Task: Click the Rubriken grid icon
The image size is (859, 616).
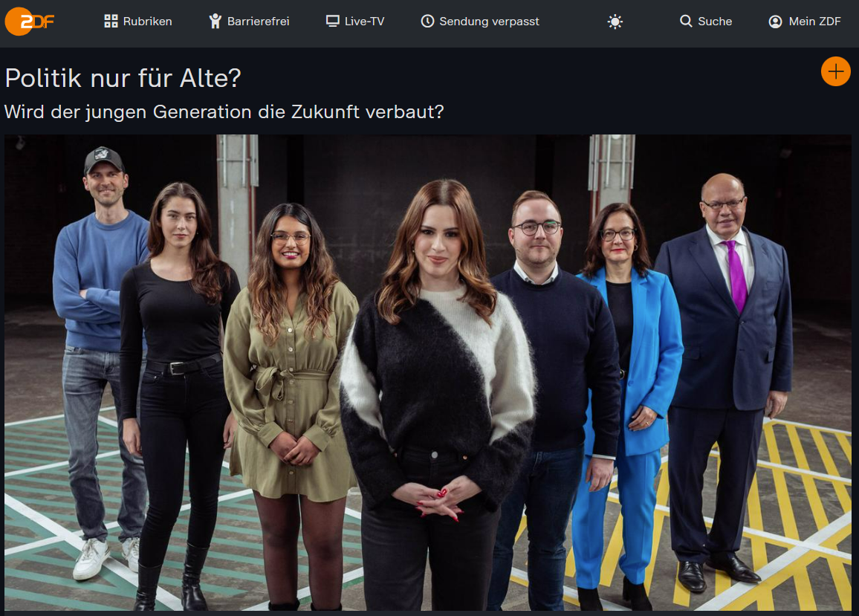Action: pyautogui.click(x=111, y=22)
